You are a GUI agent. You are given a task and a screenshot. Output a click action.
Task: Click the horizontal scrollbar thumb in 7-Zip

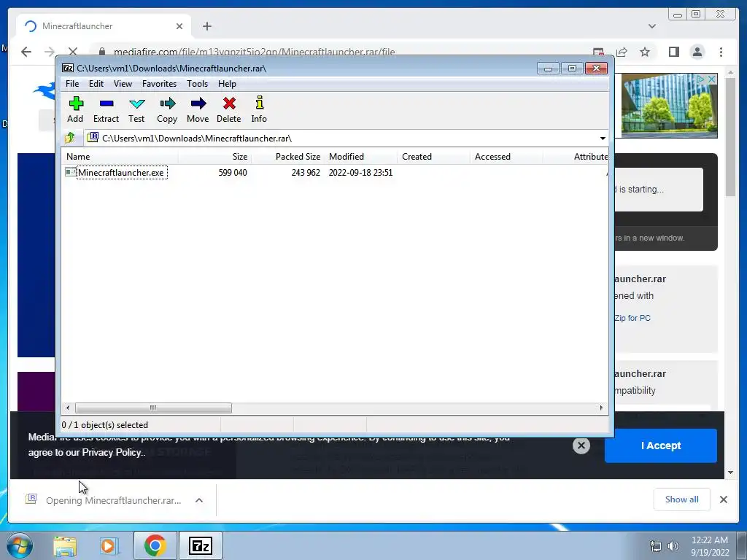click(x=153, y=408)
